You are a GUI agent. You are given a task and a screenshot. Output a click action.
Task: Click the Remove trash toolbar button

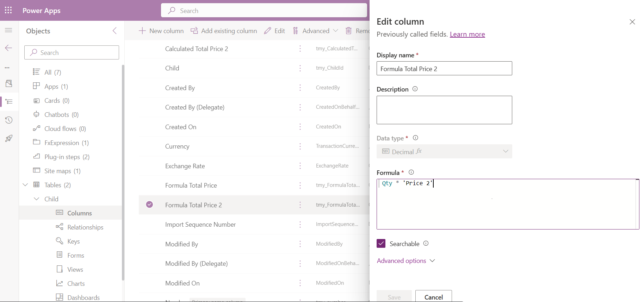357,31
